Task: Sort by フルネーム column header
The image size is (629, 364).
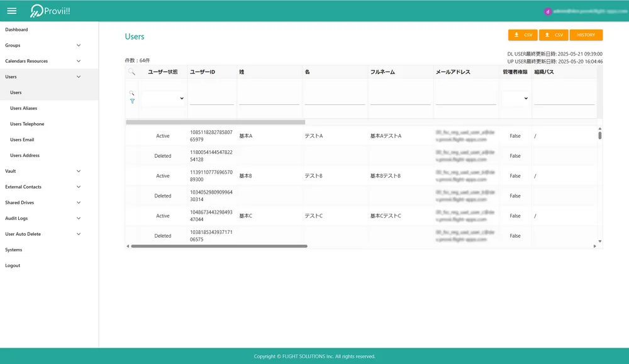Action: coord(382,72)
